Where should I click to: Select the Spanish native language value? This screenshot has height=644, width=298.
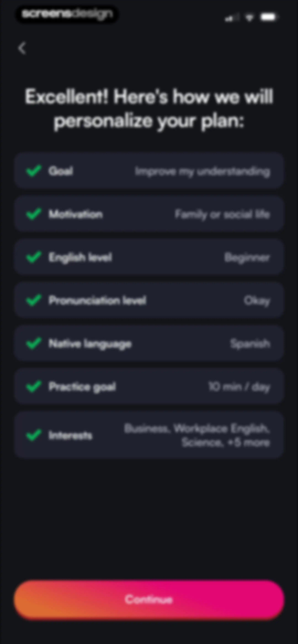click(x=250, y=344)
